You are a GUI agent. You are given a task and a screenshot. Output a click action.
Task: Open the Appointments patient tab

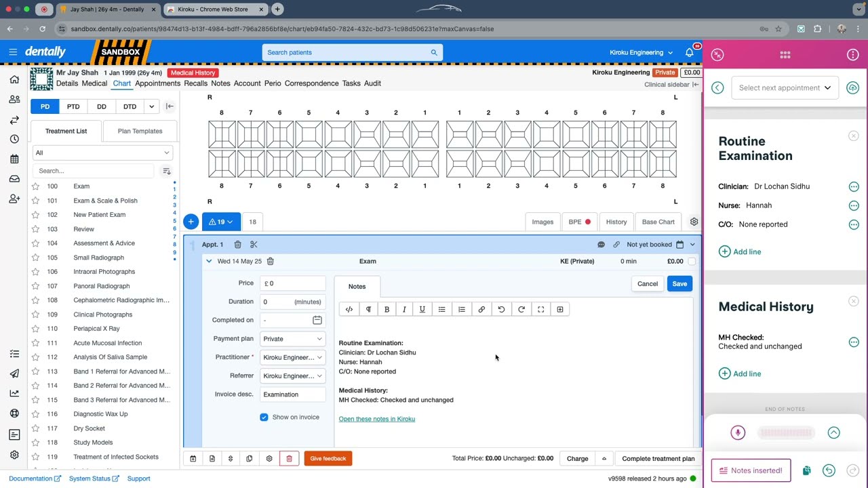(x=157, y=83)
